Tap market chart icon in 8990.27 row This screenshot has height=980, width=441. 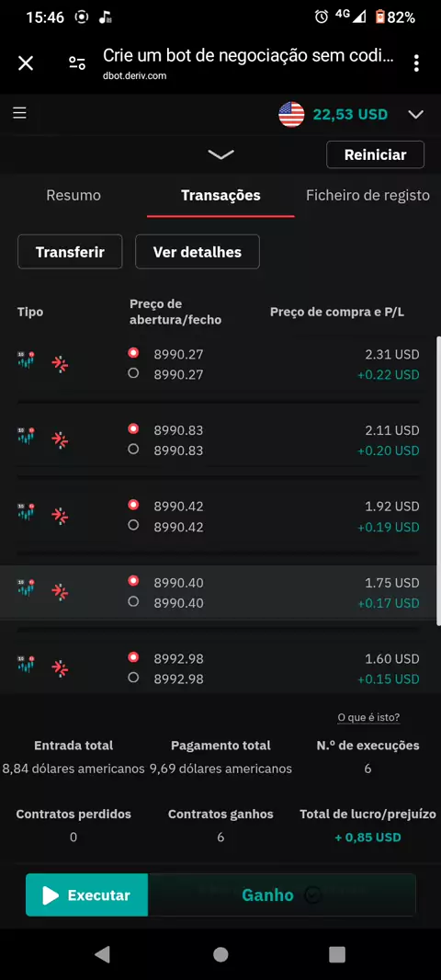pyautogui.click(x=26, y=360)
